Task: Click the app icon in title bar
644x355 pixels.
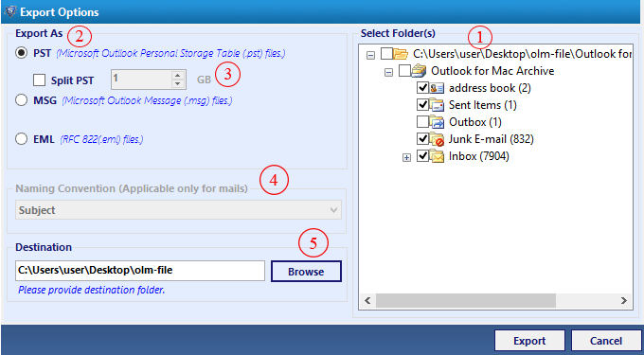Action: point(9,11)
